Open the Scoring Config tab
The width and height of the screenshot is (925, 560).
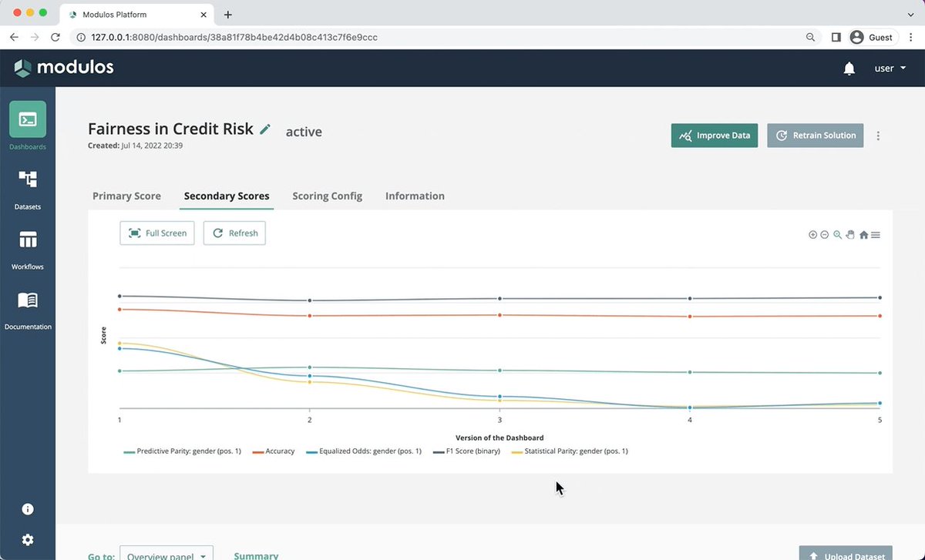click(x=327, y=196)
